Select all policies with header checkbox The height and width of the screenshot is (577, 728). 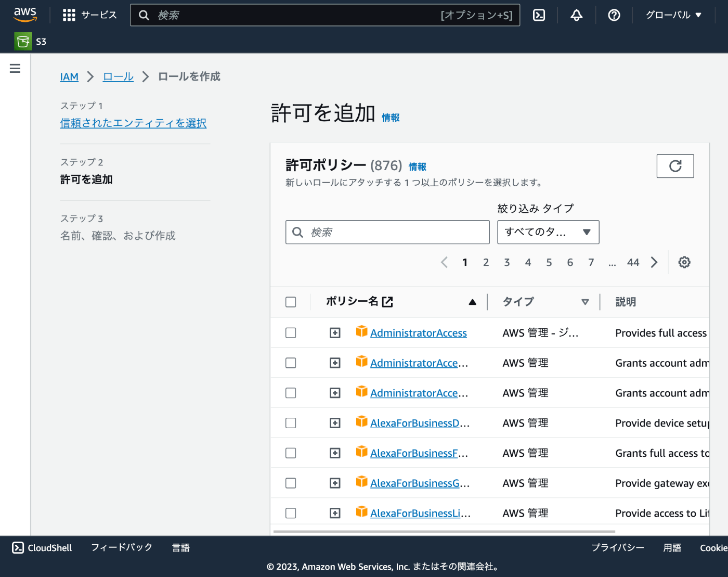pos(291,302)
